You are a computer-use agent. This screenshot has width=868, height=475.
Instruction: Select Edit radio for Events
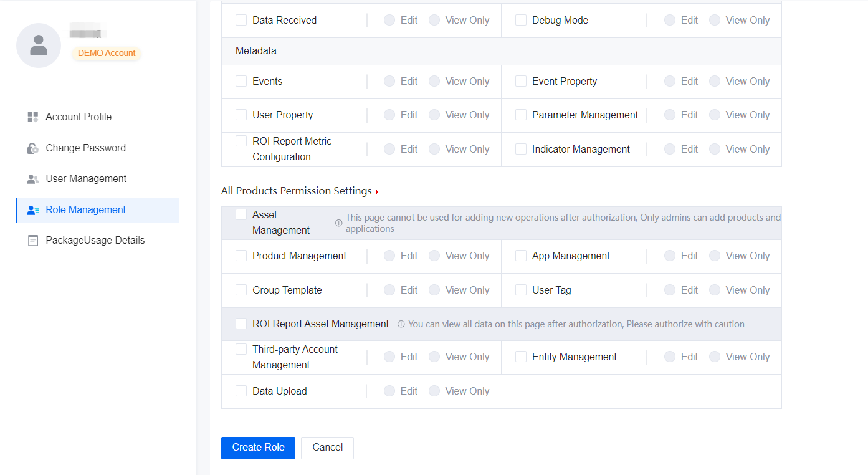389,81
